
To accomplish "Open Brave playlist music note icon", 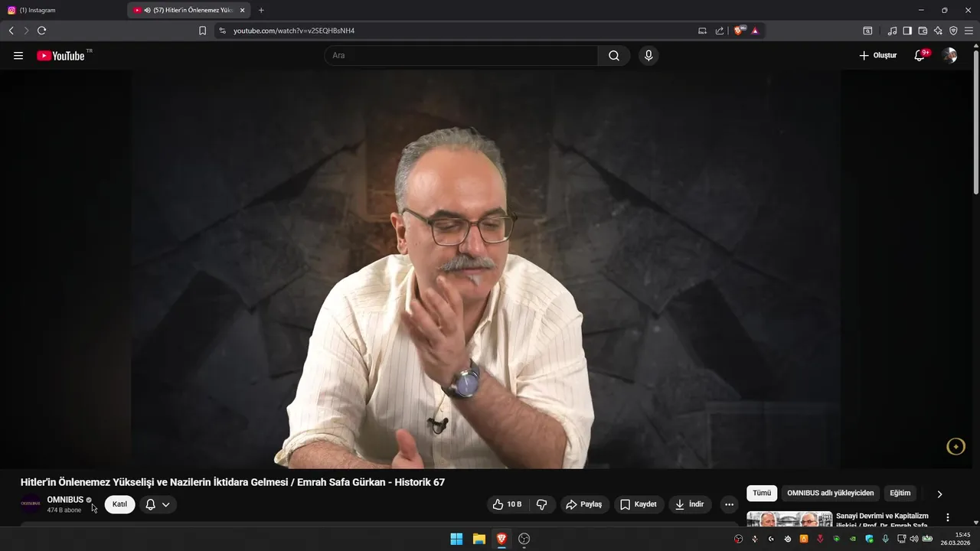I will 892,31.
